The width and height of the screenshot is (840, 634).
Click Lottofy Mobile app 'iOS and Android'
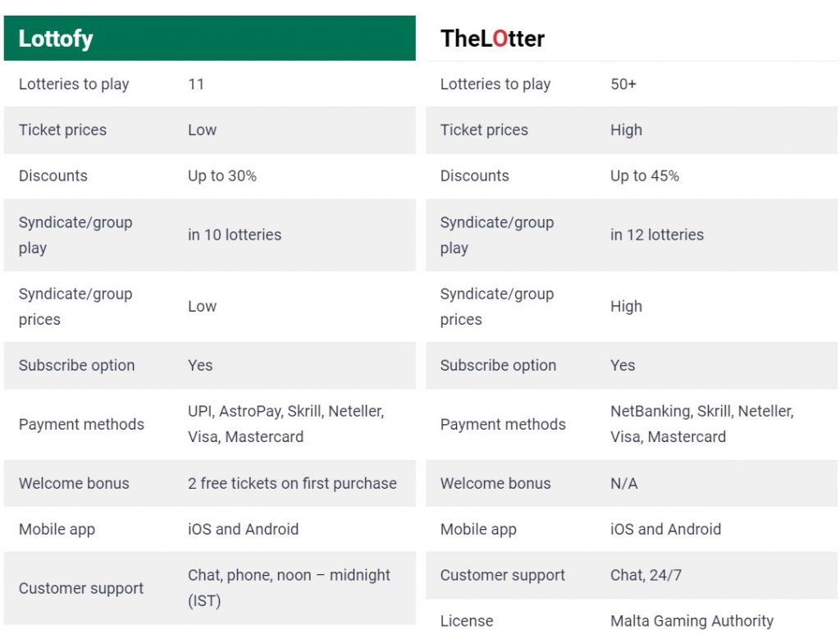tap(243, 529)
